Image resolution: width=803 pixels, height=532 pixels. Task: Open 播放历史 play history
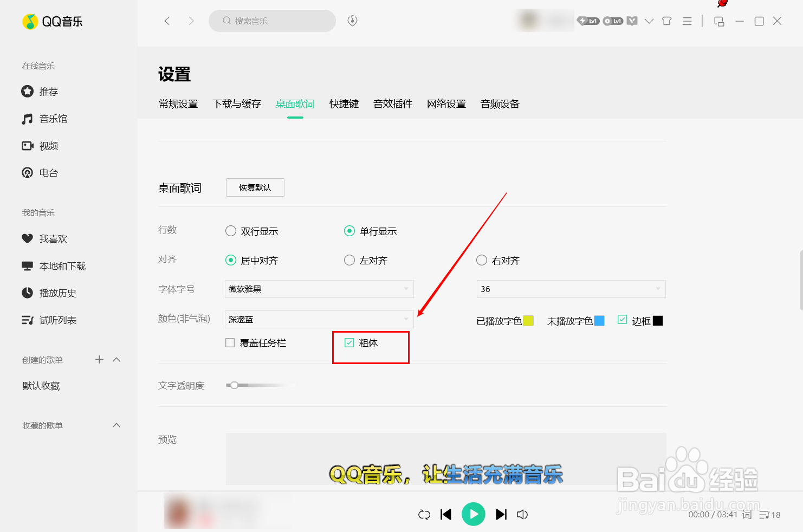(x=49, y=293)
